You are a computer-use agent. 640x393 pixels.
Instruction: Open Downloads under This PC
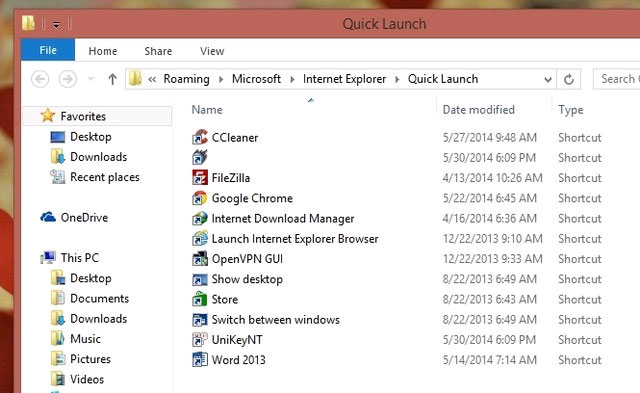[x=98, y=318]
